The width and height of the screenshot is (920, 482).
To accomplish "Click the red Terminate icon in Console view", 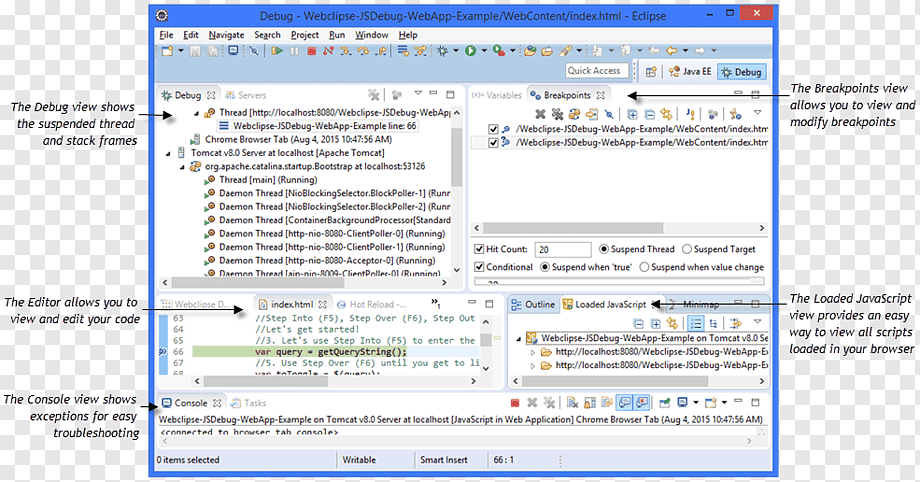I will [515, 403].
